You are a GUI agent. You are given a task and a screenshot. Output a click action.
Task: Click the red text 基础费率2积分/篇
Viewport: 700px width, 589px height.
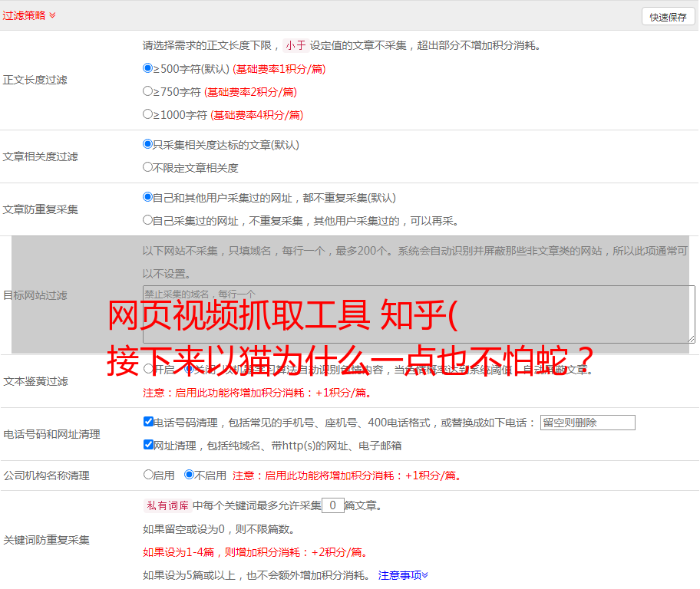pos(251,92)
